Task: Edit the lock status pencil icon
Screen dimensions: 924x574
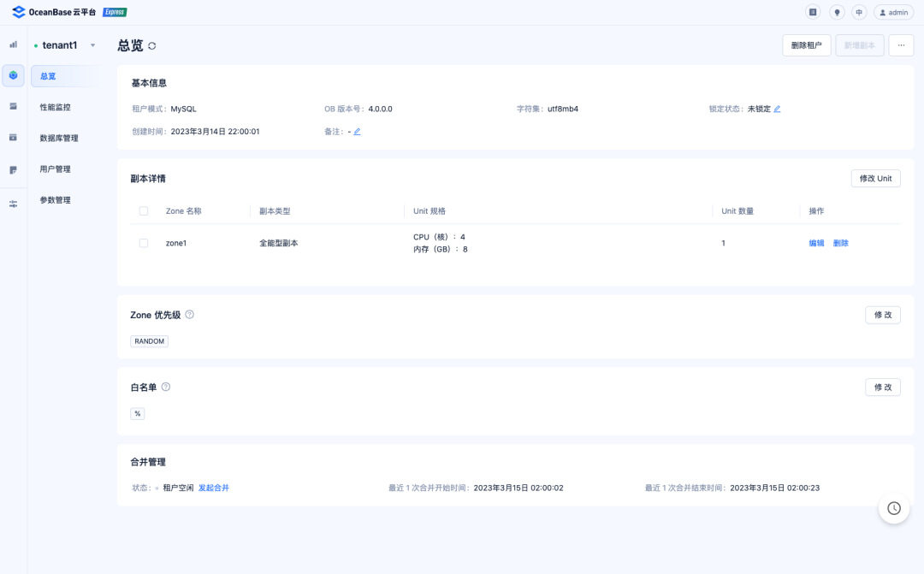Action: (777, 109)
